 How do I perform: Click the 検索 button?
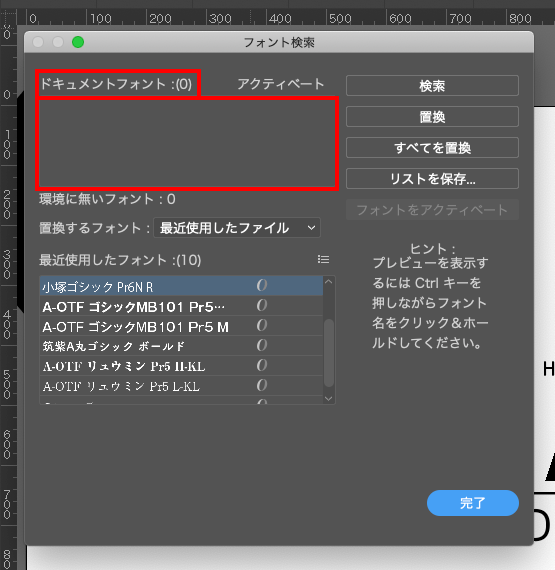tap(432, 86)
